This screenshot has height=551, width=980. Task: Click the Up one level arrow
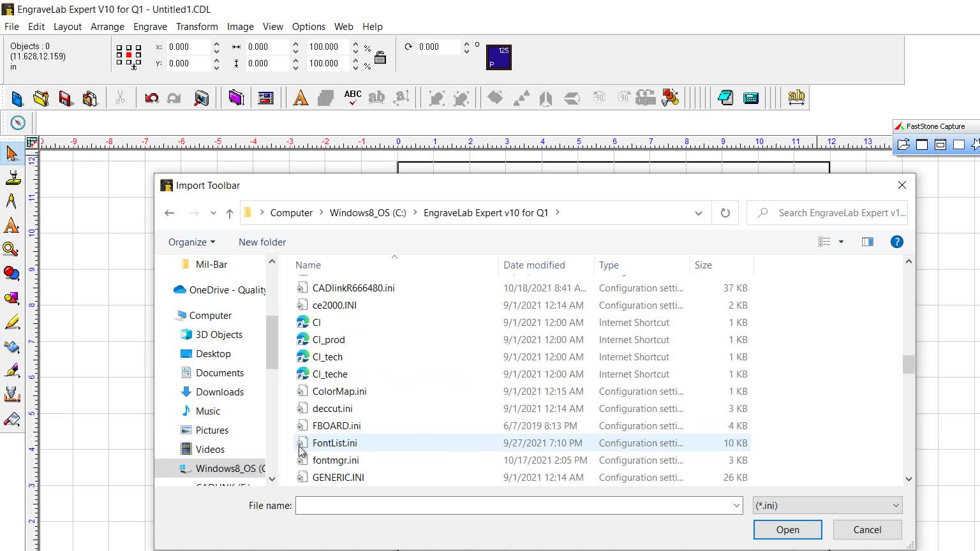coord(230,213)
